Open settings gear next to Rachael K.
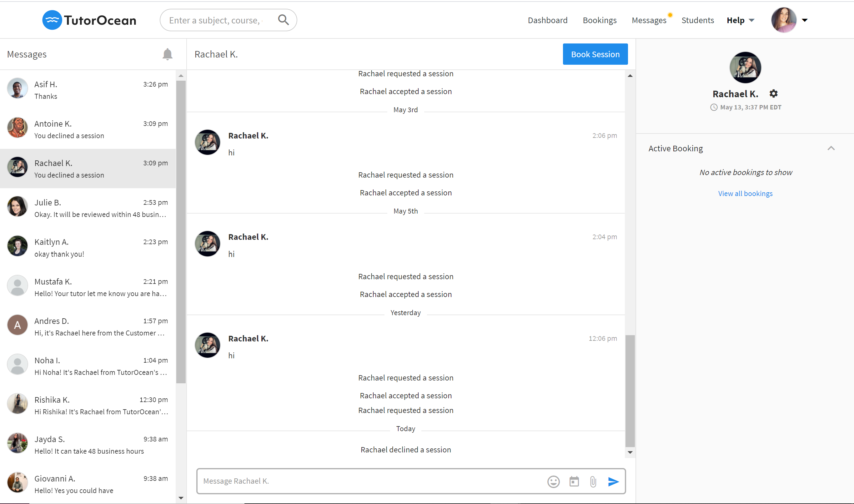854x504 pixels. point(773,93)
